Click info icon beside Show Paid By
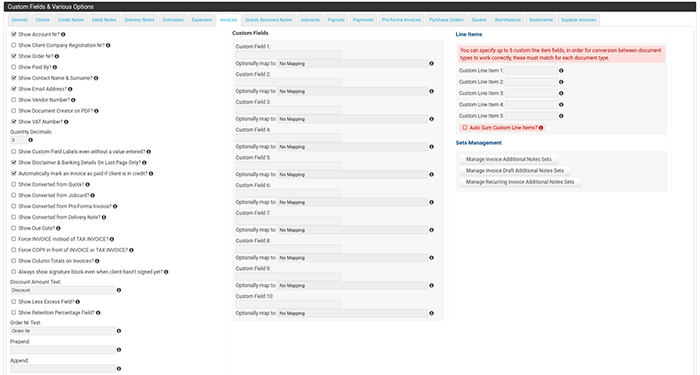 pos(54,67)
